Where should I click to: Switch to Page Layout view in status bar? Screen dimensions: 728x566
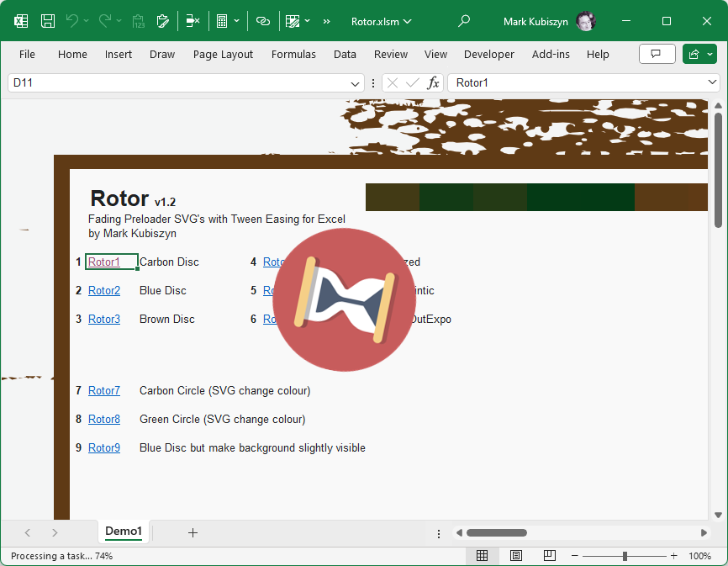pyautogui.click(x=515, y=556)
